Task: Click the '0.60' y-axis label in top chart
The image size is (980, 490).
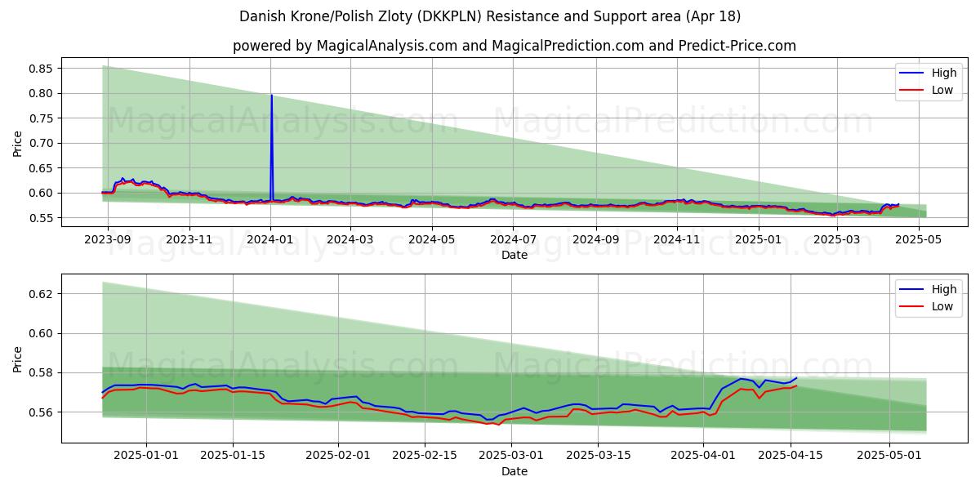Action: 40,193
